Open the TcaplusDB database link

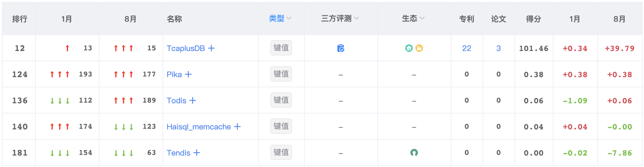point(186,48)
